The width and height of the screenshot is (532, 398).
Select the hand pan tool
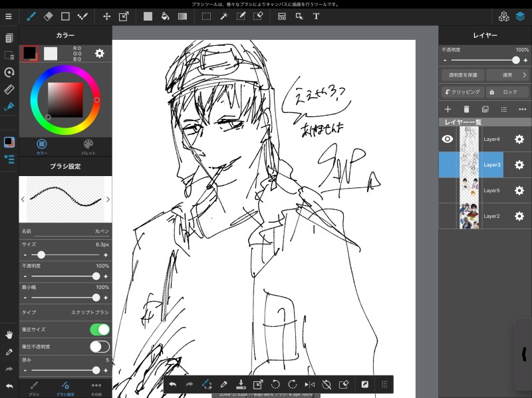9,335
